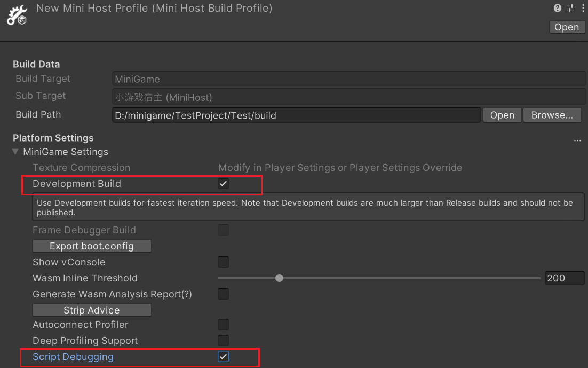Viewport: 588px width, 368px height.
Task: Enable Generate Wasm Analysis Report checkbox
Action: coord(223,294)
